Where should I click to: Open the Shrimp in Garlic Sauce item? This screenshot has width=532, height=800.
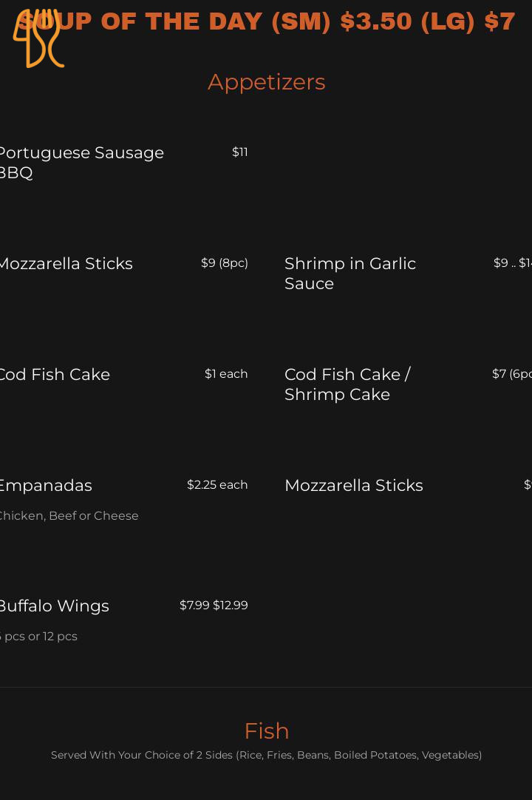click(350, 274)
